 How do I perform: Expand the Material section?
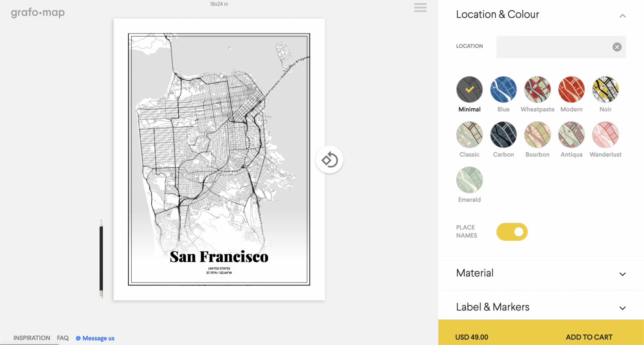[x=622, y=274]
